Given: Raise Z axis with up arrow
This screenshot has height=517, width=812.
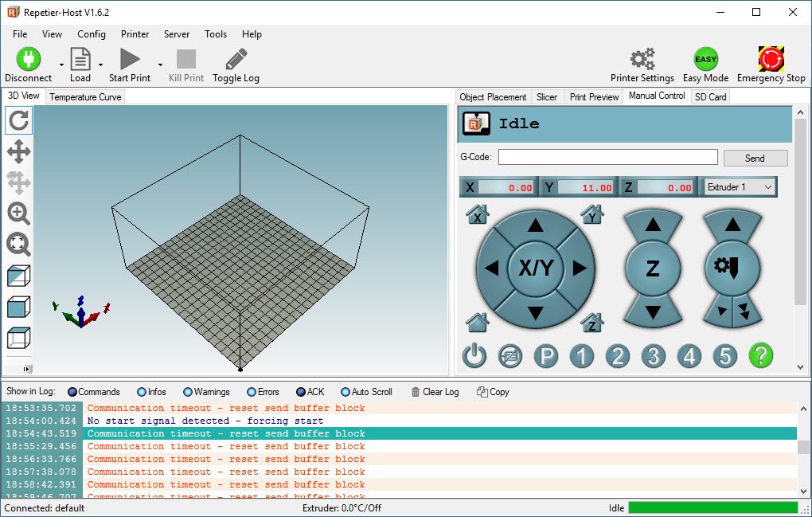Looking at the screenshot, I should tap(653, 225).
